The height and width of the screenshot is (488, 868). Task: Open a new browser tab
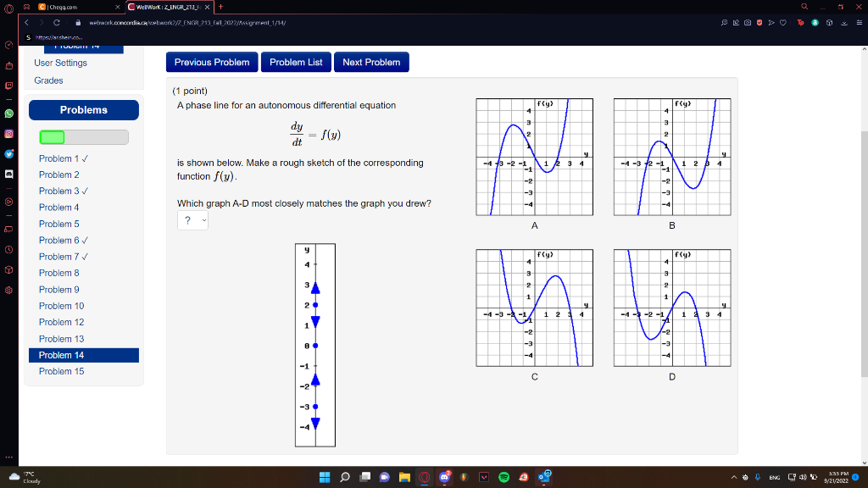pos(221,7)
